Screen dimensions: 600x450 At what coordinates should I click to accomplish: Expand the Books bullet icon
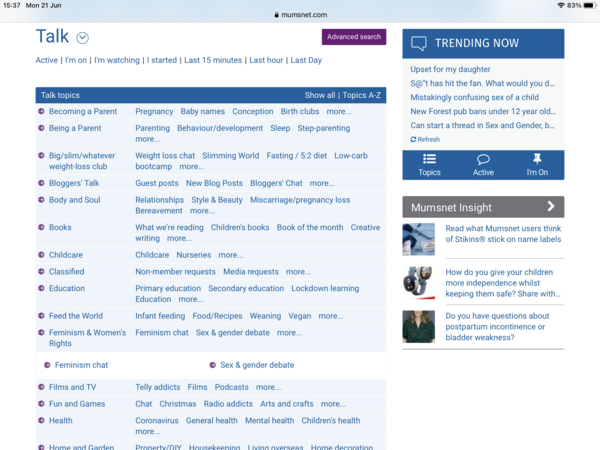point(41,227)
